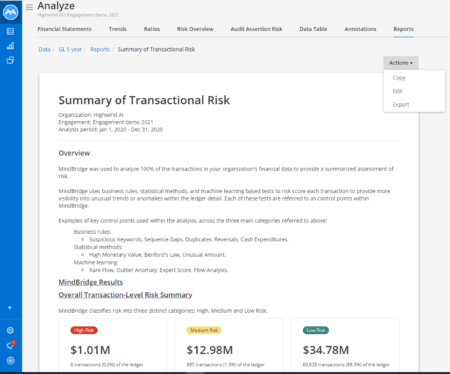Click the $12.98M medium risk amount
Screen dimensions: 450x374
point(210,350)
